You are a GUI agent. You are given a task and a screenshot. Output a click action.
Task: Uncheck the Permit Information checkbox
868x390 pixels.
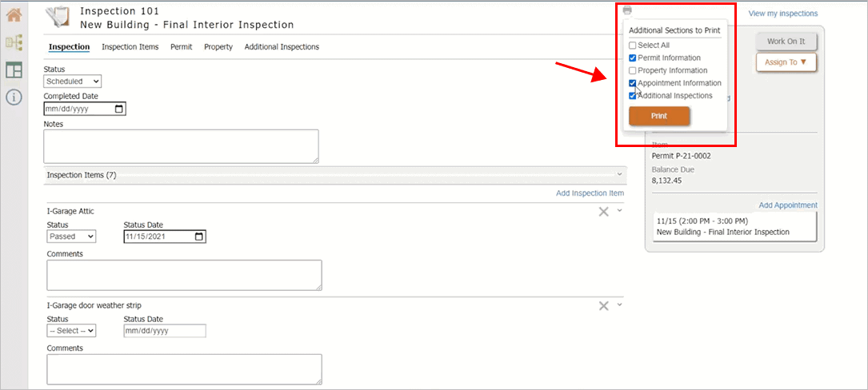pyautogui.click(x=633, y=58)
